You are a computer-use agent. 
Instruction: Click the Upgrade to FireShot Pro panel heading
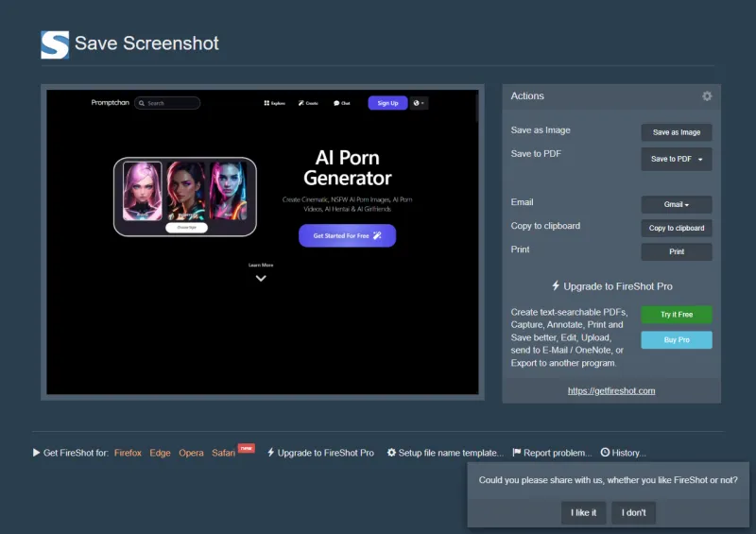pos(618,286)
